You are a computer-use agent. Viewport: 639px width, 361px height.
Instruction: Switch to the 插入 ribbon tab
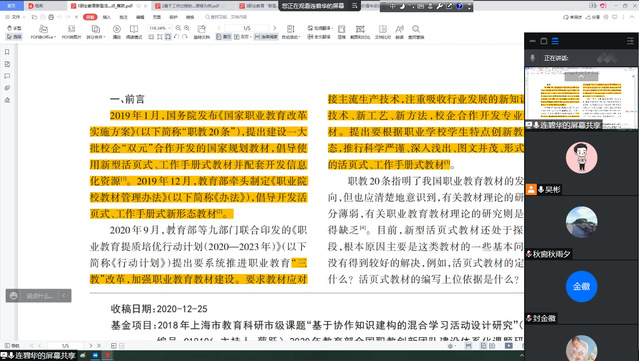tap(107, 17)
